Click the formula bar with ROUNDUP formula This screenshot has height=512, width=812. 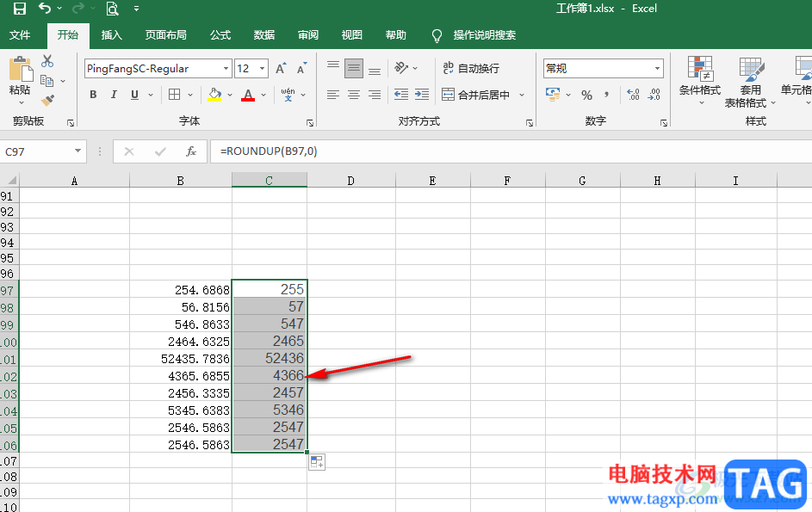point(510,151)
